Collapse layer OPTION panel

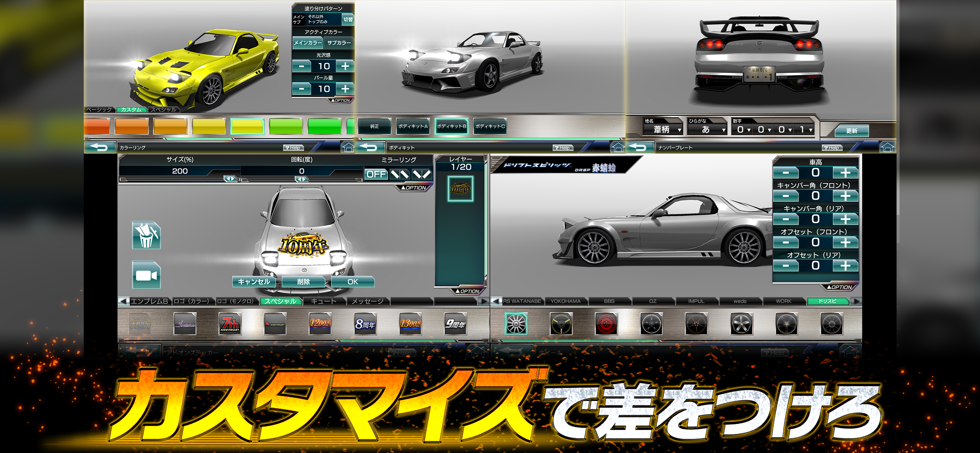pyautogui.click(x=467, y=291)
